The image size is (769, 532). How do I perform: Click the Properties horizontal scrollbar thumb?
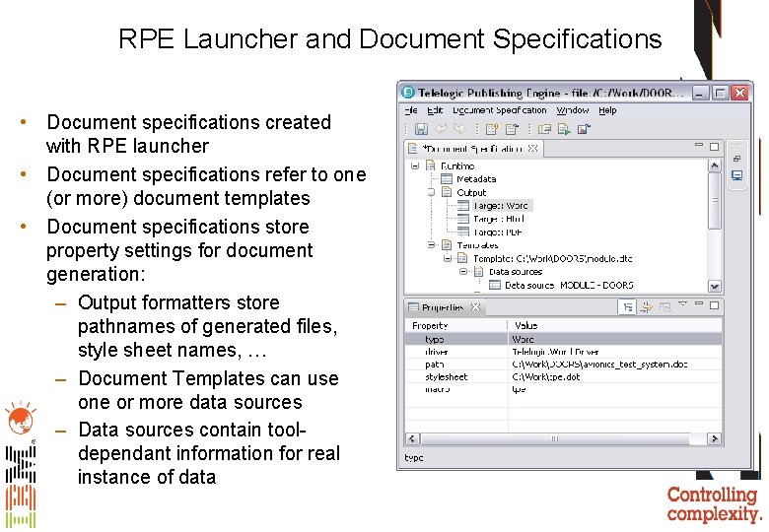pos(555,438)
